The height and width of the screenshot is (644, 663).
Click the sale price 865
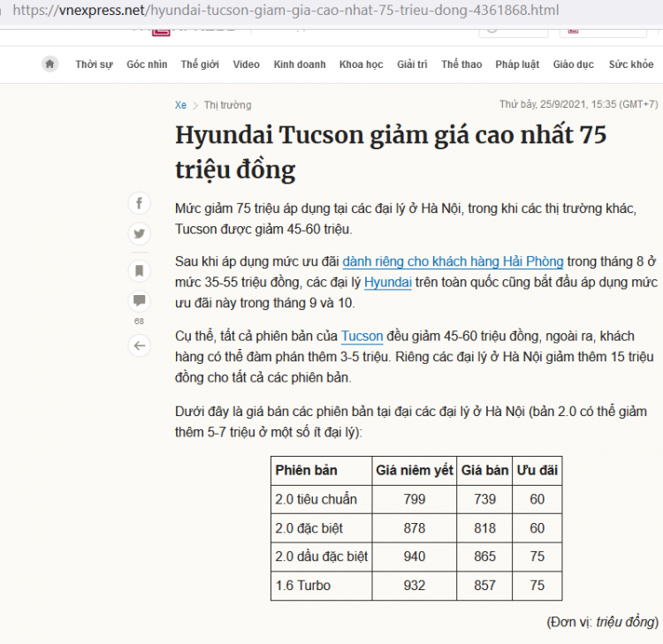(484, 557)
